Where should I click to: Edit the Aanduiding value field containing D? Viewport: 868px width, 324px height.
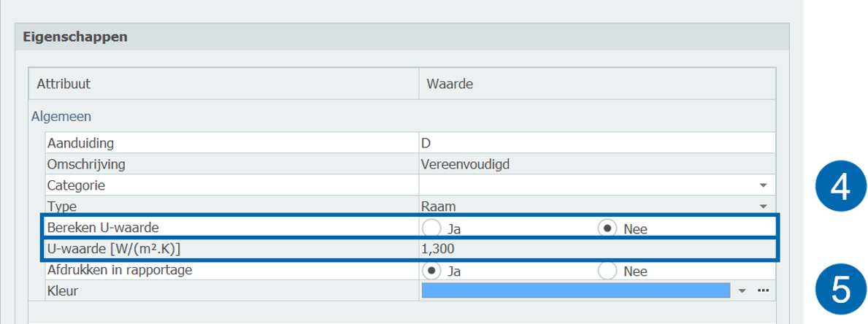[x=597, y=142]
